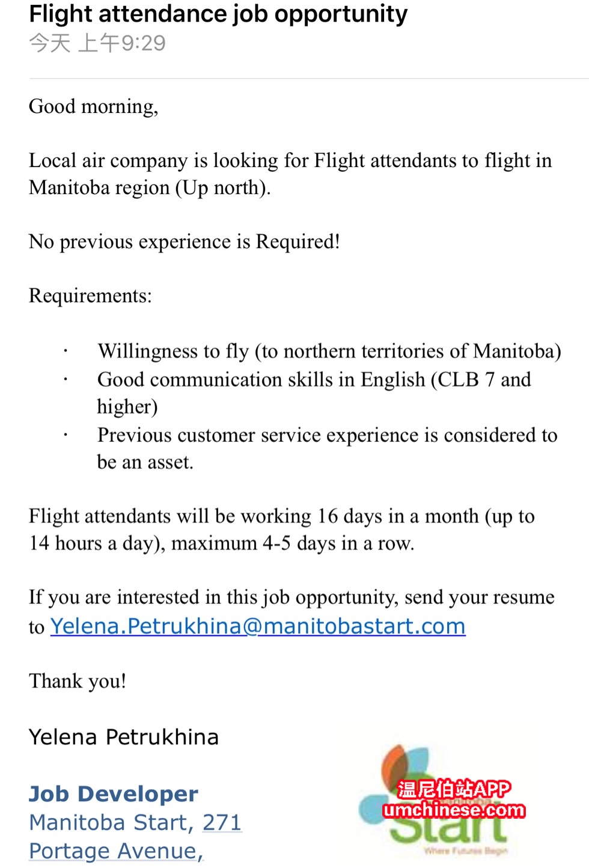Select the email subject heading
The height and width of the screenshot is (868, 589).
click(x=218, y=13)
